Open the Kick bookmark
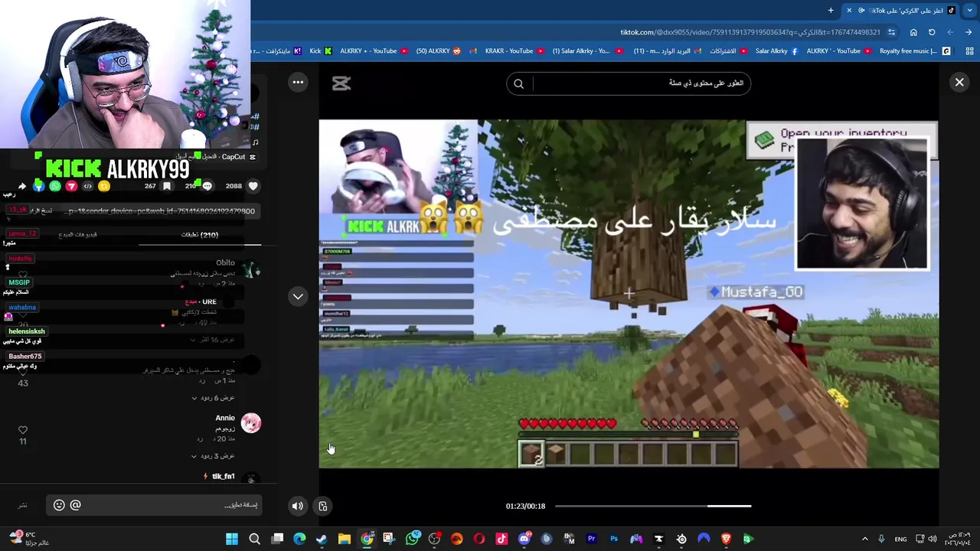This screenshot has height=551, width=980. point(321,51)
